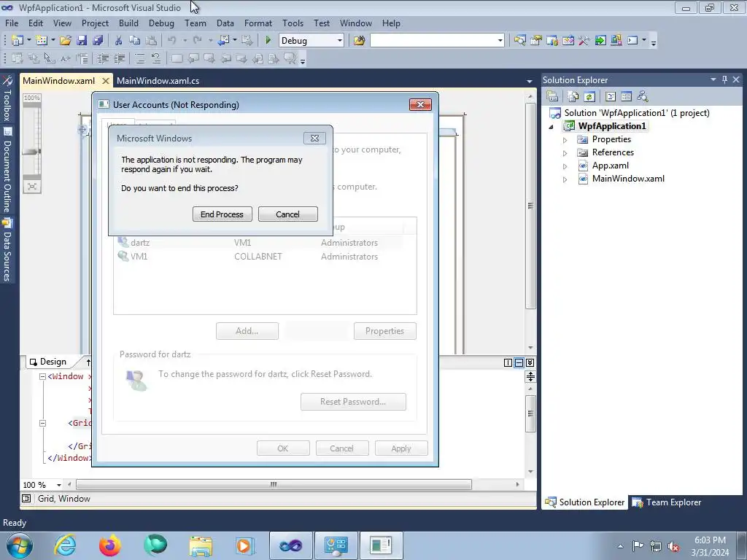This screenshot has width=747, height=560.
Task: Click the find text input field
Action: [x=433, y=41]
